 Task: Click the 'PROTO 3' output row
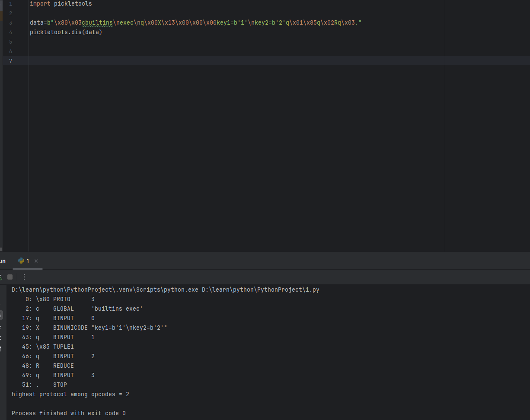click(60, 299)
